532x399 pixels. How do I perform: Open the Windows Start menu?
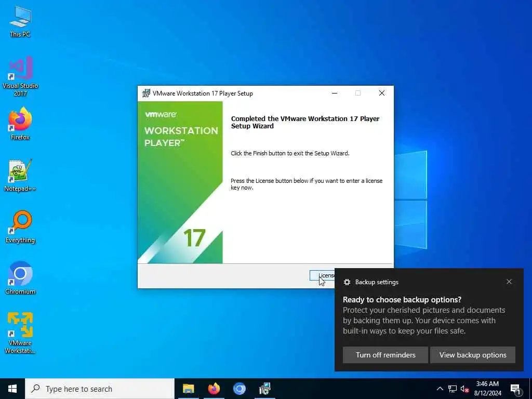[12, 389]
